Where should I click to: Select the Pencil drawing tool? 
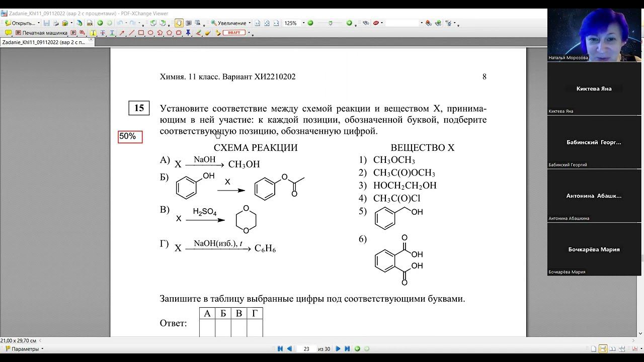199,33
